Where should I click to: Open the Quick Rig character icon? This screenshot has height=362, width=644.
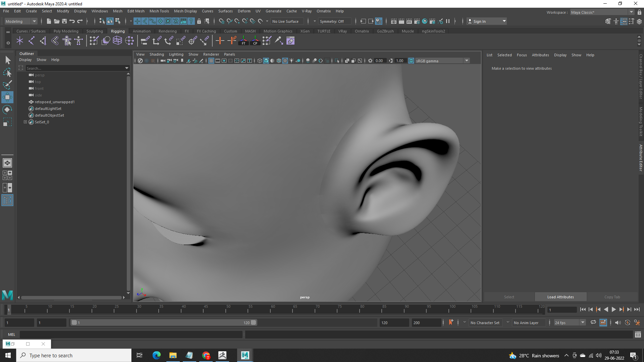pos(67,41)
